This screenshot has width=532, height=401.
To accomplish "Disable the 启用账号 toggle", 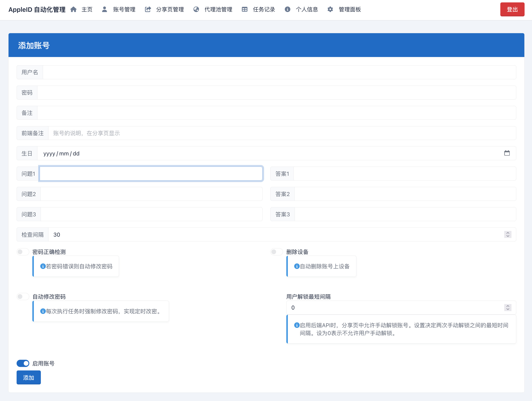I will 23,363.
